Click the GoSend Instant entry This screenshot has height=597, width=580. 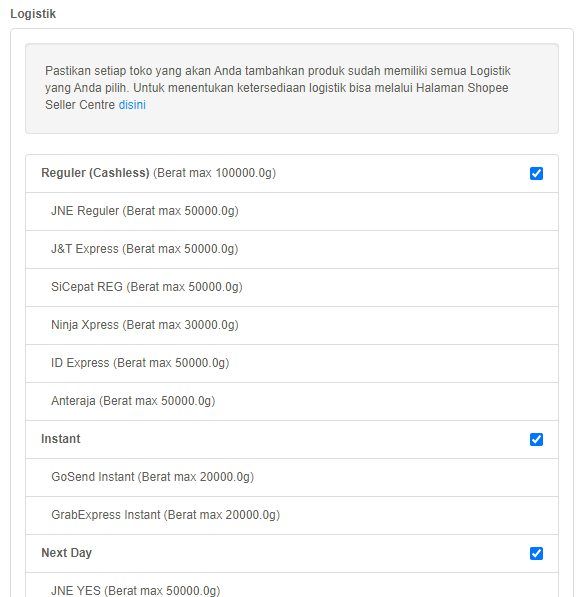click(292, 477)
